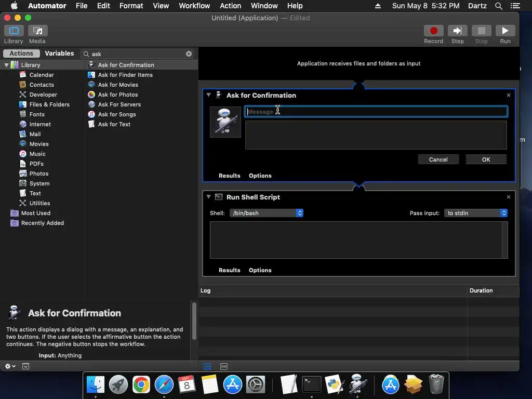Select the Music category

coord(37,153)
